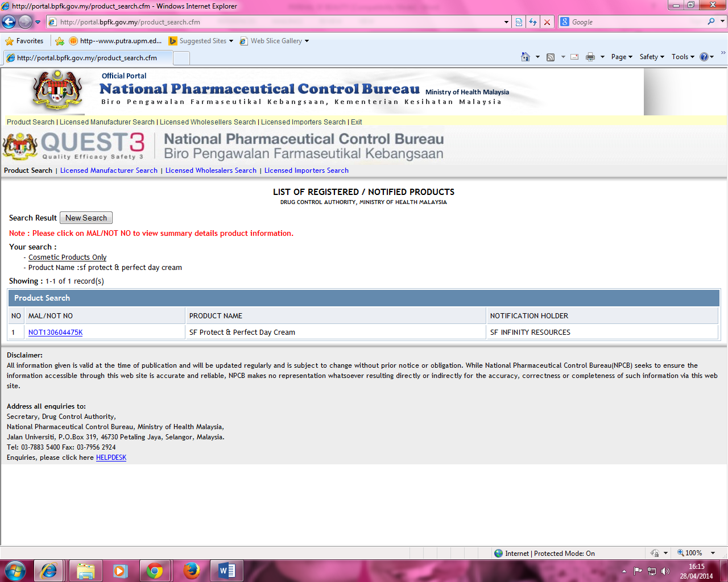Switch to Microsoft Word on the taskbar
The width and height of the screenshot is (728, 582).
pyautogui.click(x=227, y=571)
